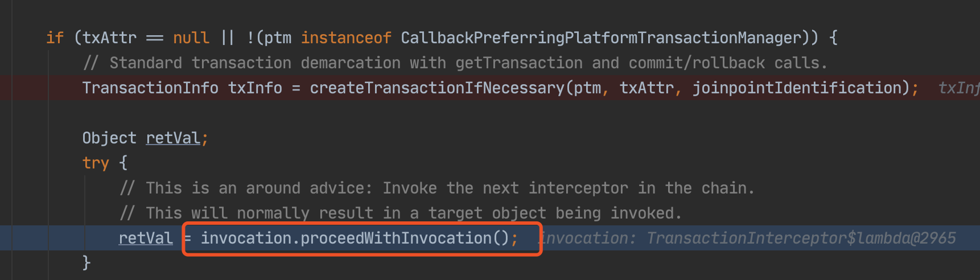Click the if keyword at top
The height and width of the screenshot is (280, 980).
pyautogui.click(x=55, y=38)
